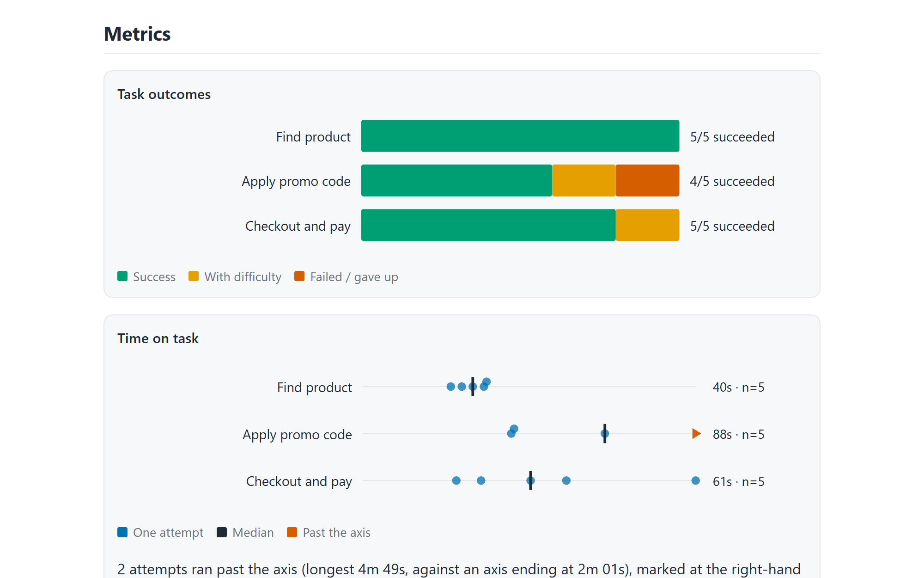
Task: Click 'Apply promo code' label in Task outcomes
Action: pos(296,181)
